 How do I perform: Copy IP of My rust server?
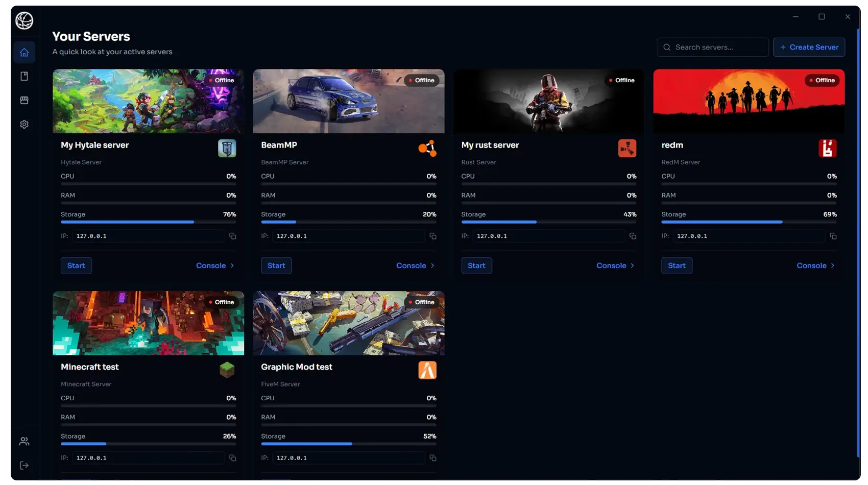[633, 236]
